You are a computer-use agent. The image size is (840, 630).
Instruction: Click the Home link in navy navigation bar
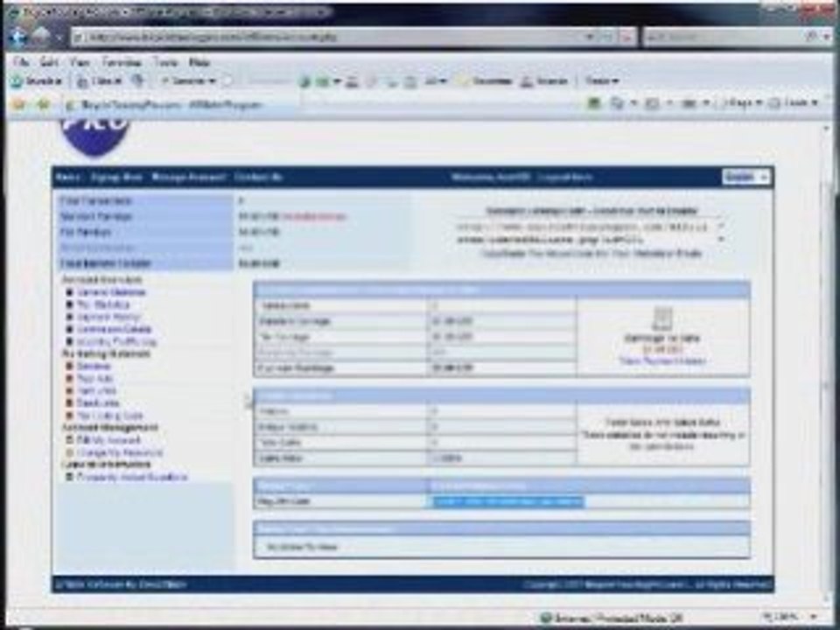(68, 177)
